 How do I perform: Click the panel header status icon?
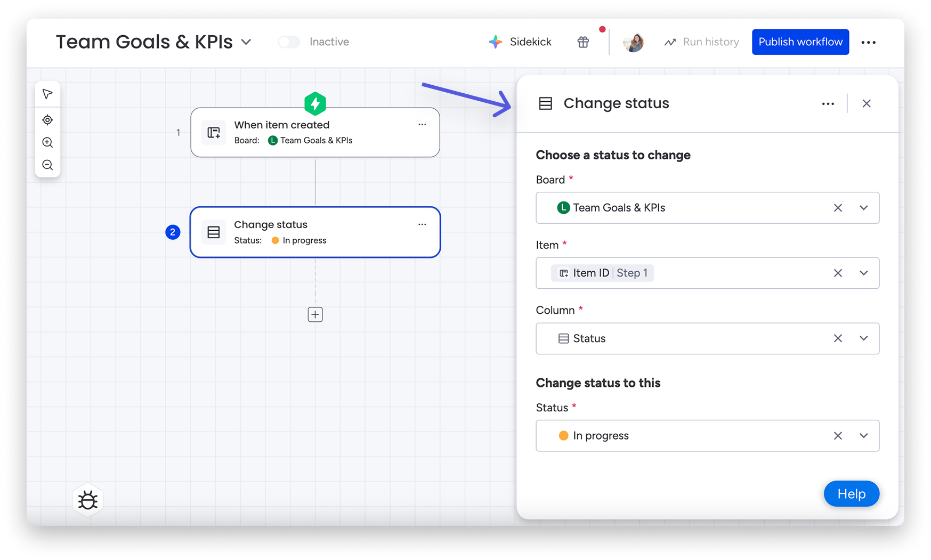(545, 103)
